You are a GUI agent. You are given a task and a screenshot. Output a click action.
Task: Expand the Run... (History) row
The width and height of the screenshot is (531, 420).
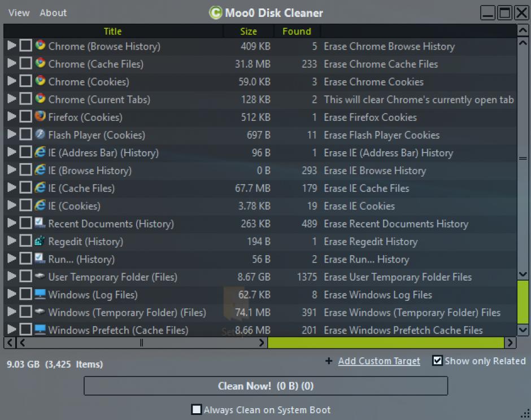[x=12, y=258]
